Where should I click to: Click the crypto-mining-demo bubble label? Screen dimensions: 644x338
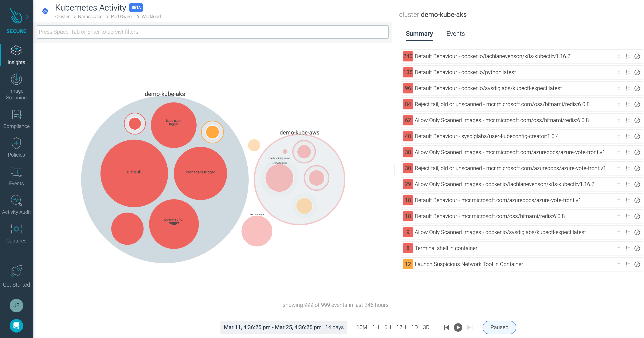(x=279, y=158)
